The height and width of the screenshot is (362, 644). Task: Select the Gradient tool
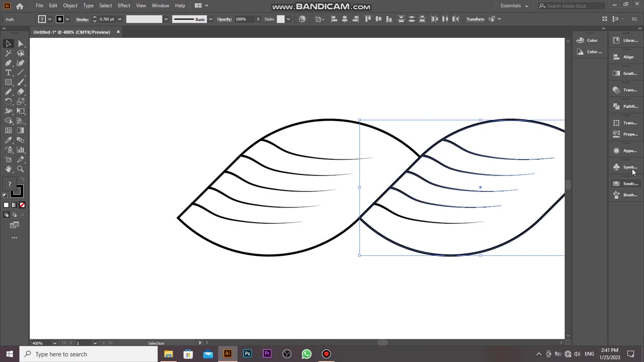coord(21,131)
